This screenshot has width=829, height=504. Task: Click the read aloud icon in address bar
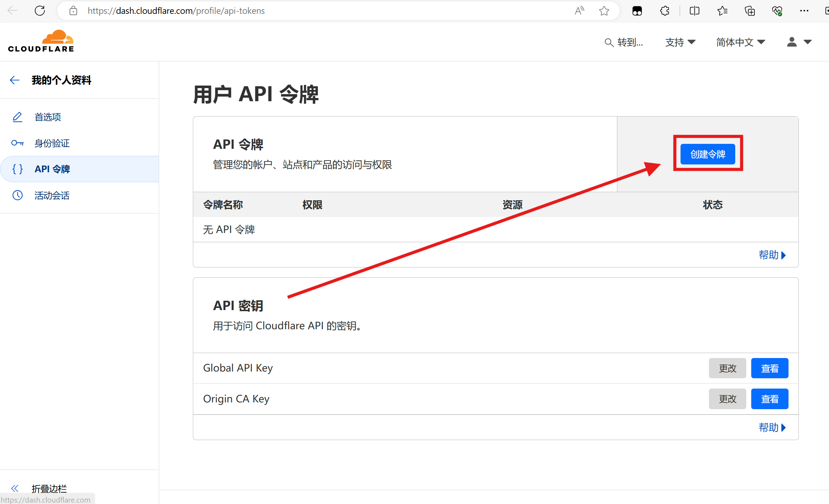[579, 11]
